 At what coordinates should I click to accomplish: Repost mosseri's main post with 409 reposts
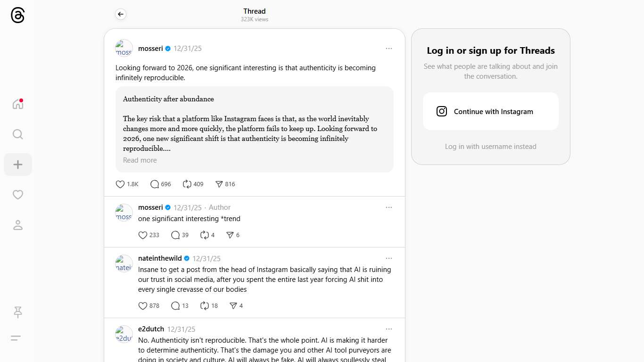pyautogui.click(x=187, y=184)
